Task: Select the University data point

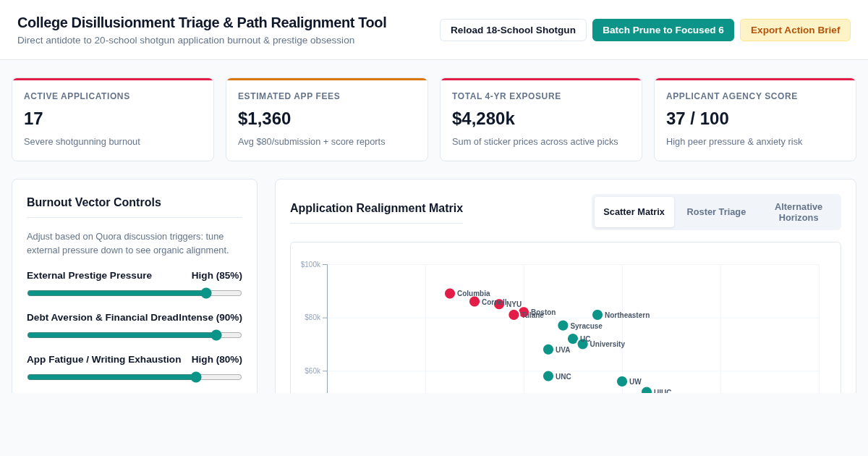Action: click(583, 344)
